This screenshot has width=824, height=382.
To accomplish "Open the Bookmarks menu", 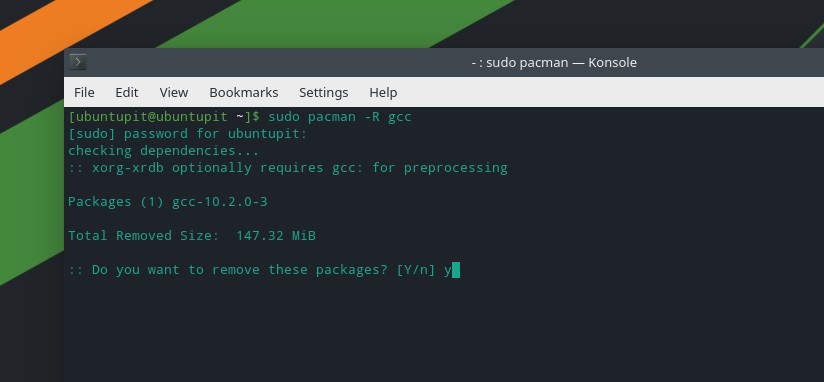I will [244, 92].
